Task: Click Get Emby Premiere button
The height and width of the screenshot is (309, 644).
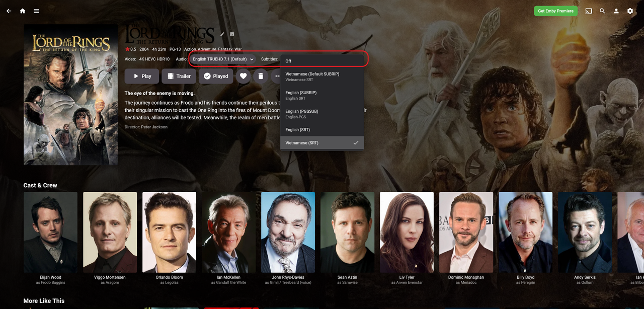Action: pos(555,11)
